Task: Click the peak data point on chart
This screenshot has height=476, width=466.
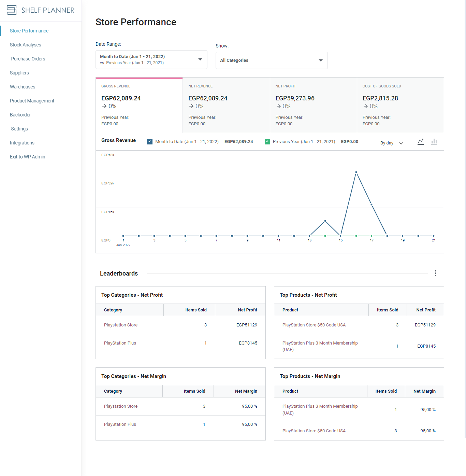Action: [x=356, y=172]
